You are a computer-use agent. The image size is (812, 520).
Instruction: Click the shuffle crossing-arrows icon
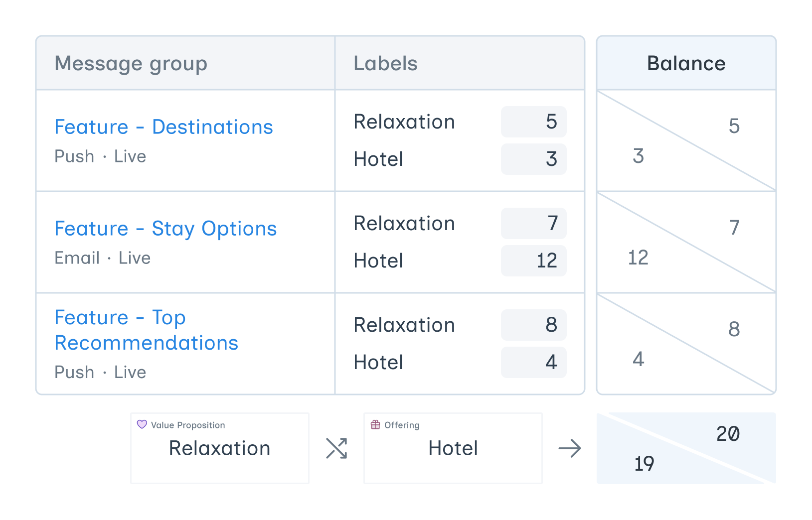pos(336,448)
